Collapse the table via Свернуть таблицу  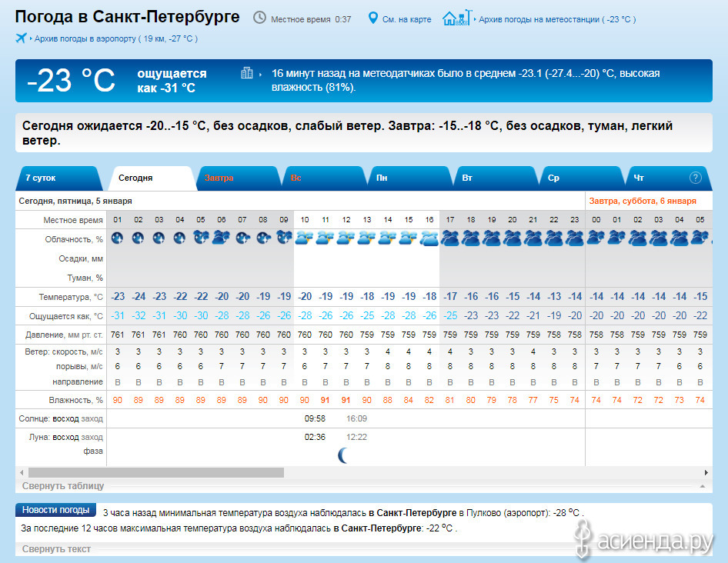[63, 486]
